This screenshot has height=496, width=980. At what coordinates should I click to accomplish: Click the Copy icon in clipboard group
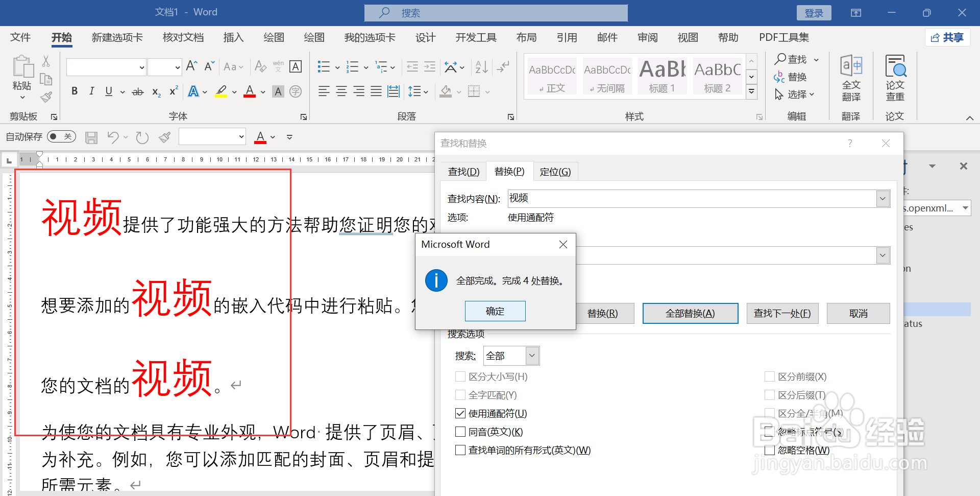coord(46,79)
